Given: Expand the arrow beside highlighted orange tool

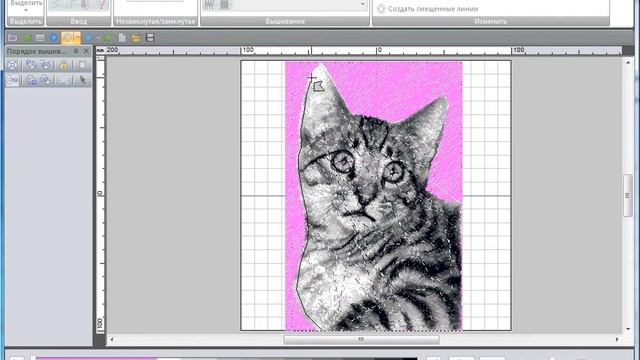Looking at the screenshot, I should [77, 38].
